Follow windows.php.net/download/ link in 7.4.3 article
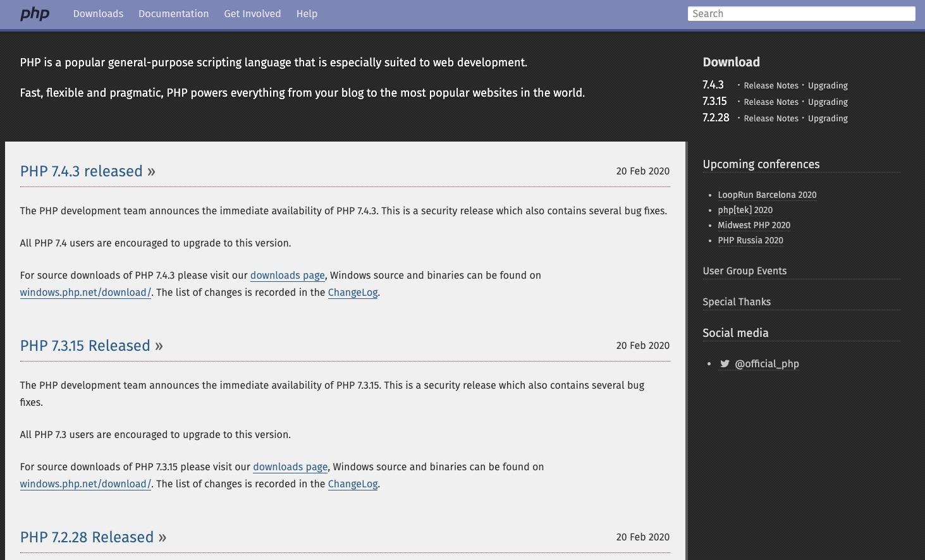925x560 pixels. [85, 293]
